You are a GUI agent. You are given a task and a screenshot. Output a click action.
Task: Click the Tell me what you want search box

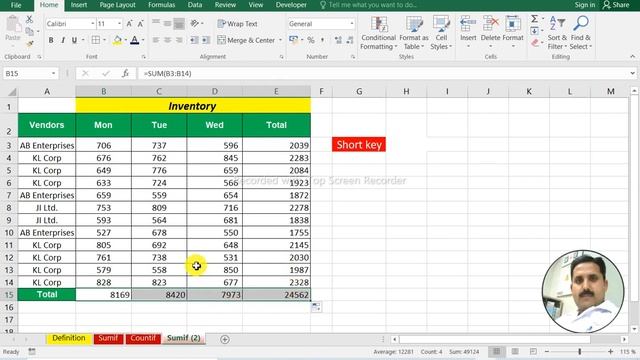368,5
